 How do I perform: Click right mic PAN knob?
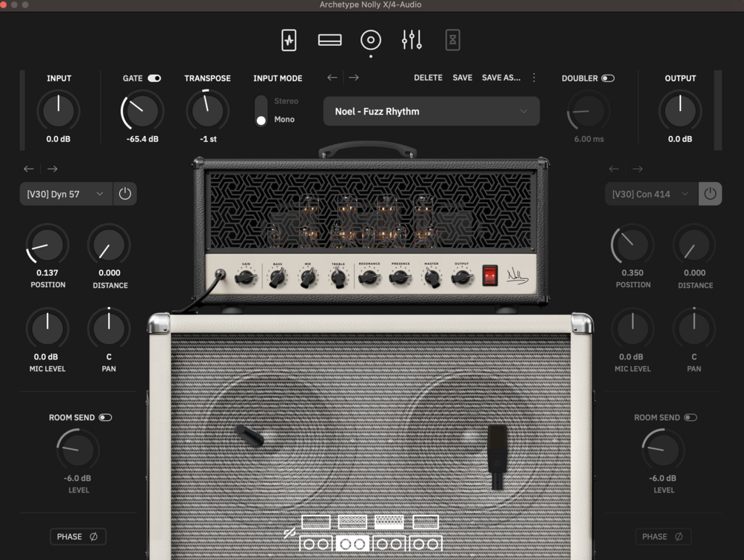click(694, 328)
